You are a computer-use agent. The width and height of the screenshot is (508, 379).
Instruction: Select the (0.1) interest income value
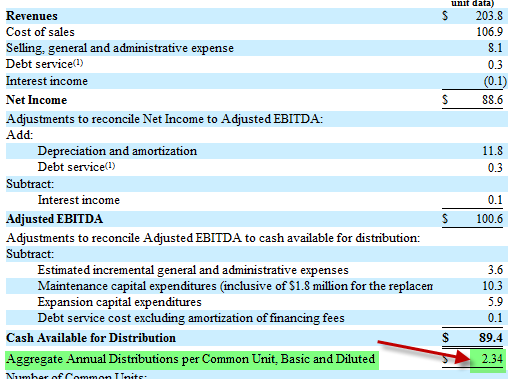[x=495, y=81]
